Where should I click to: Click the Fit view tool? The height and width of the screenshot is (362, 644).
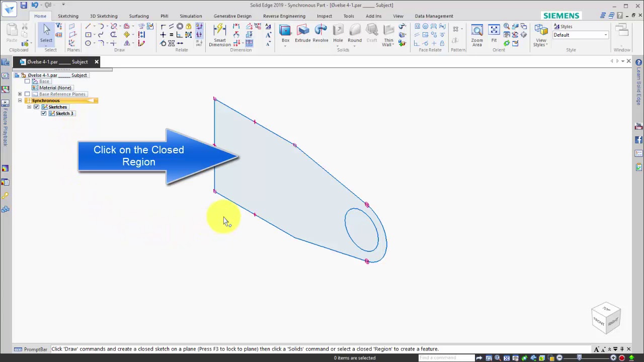(x=494, y=33)
